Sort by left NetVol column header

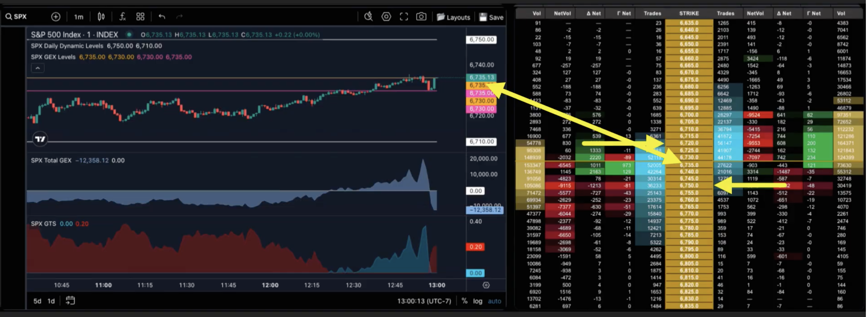pos(562,13)
